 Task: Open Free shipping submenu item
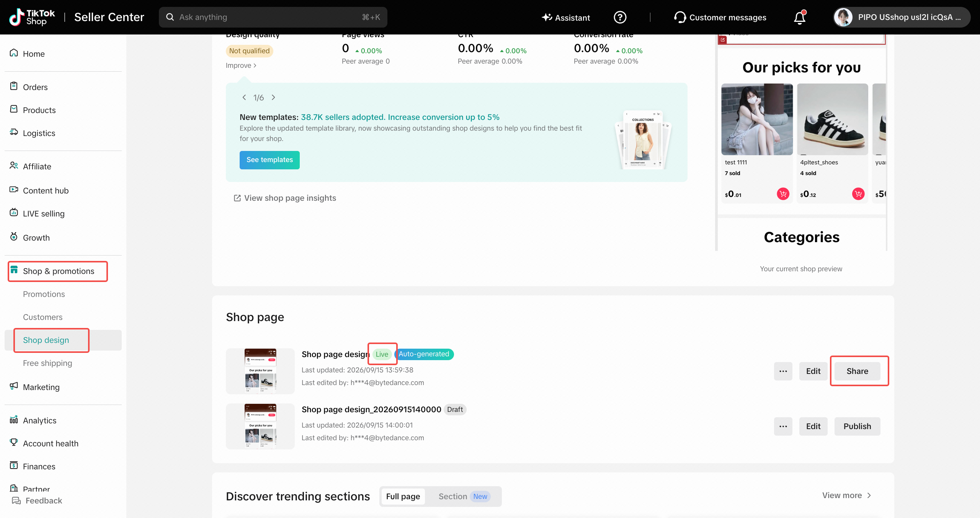47,363
